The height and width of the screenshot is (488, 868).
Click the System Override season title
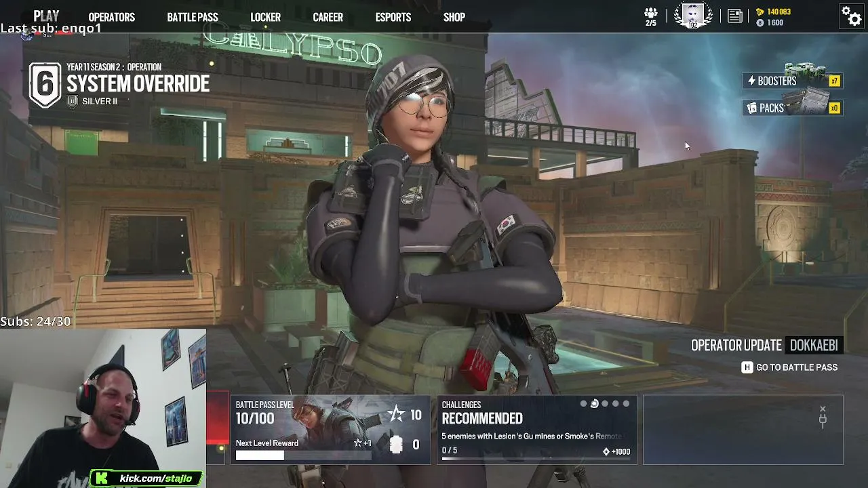coord(138,84)
